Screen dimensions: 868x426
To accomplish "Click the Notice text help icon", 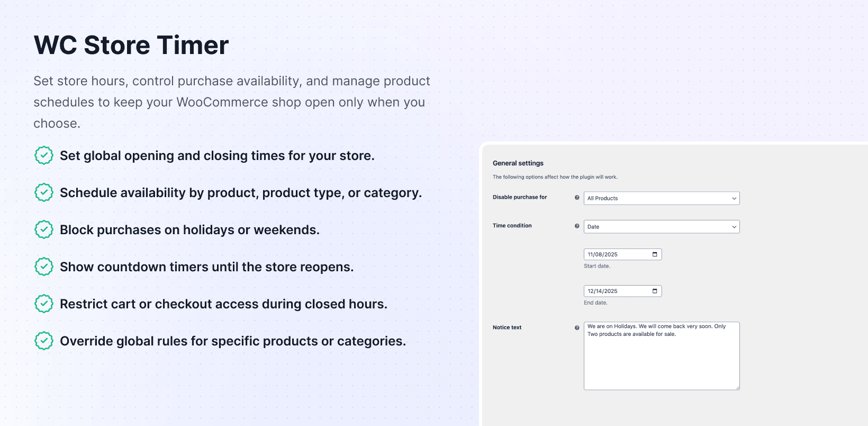I will 577,327.
